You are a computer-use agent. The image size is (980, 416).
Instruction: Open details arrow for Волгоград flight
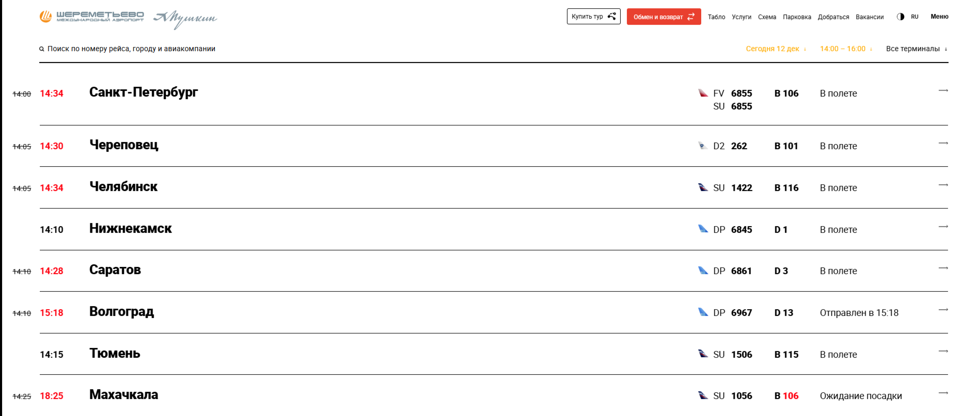[943, 310]
